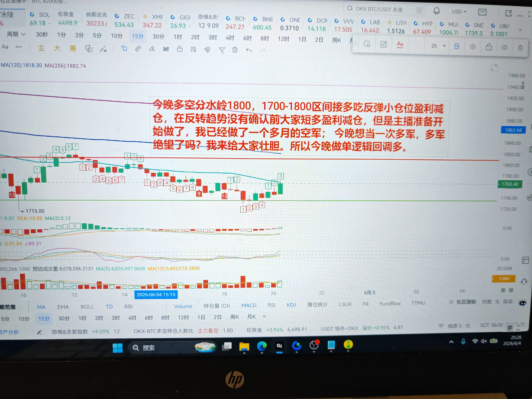Toggle the lock on the text annotation
Image resolution: width=532 pixels, height=399 pixels.
click(488, 47)
